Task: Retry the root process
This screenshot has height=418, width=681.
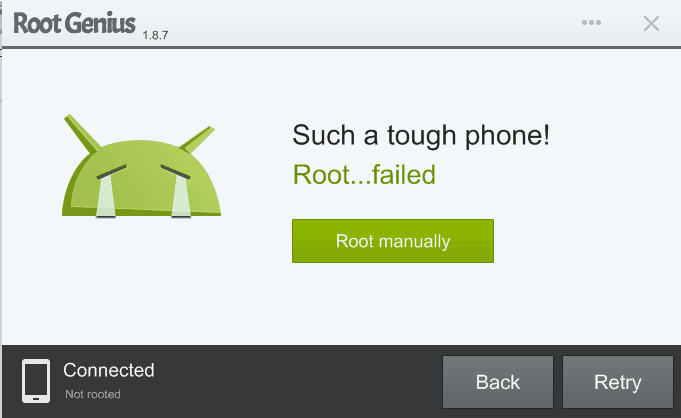Action: click(618, 382)
